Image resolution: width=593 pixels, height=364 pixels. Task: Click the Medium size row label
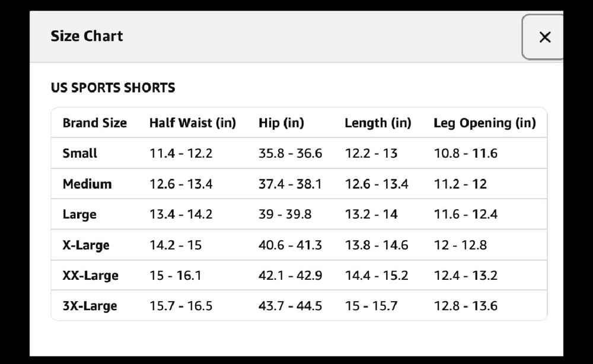[87, 184]
